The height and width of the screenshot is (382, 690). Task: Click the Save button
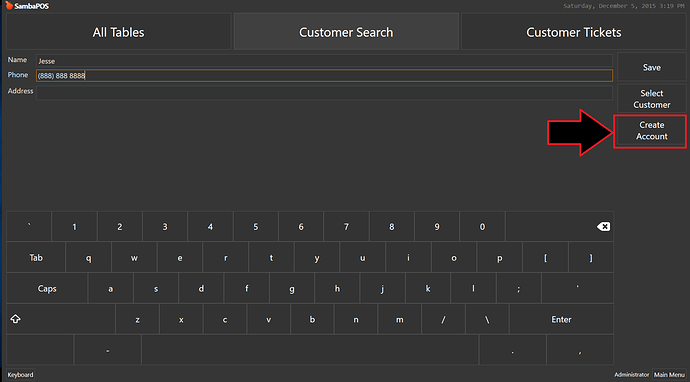click(651, 67)
